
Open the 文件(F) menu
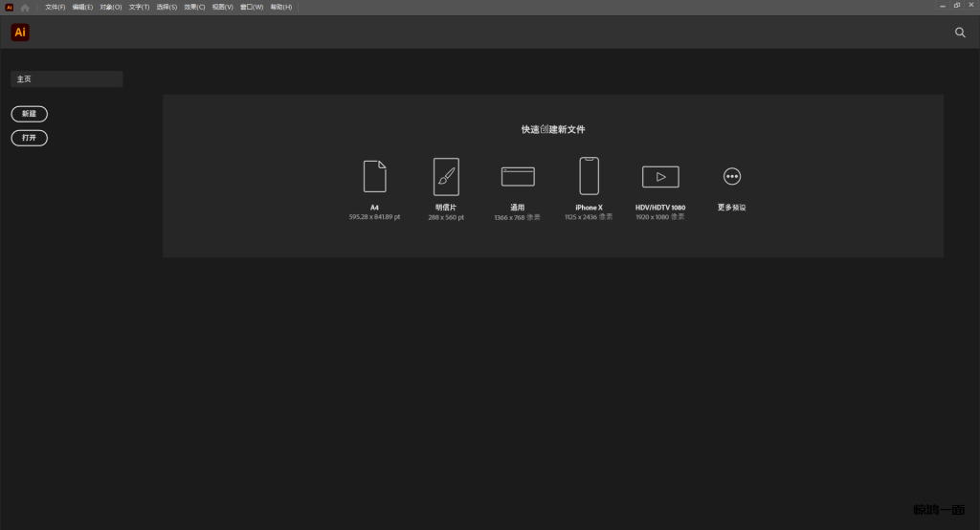click(x=56, y=7)
